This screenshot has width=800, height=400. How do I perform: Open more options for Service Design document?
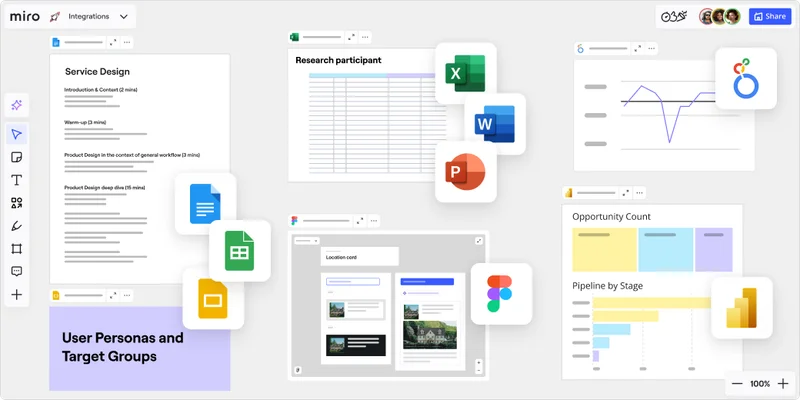[x=127, y=42]
